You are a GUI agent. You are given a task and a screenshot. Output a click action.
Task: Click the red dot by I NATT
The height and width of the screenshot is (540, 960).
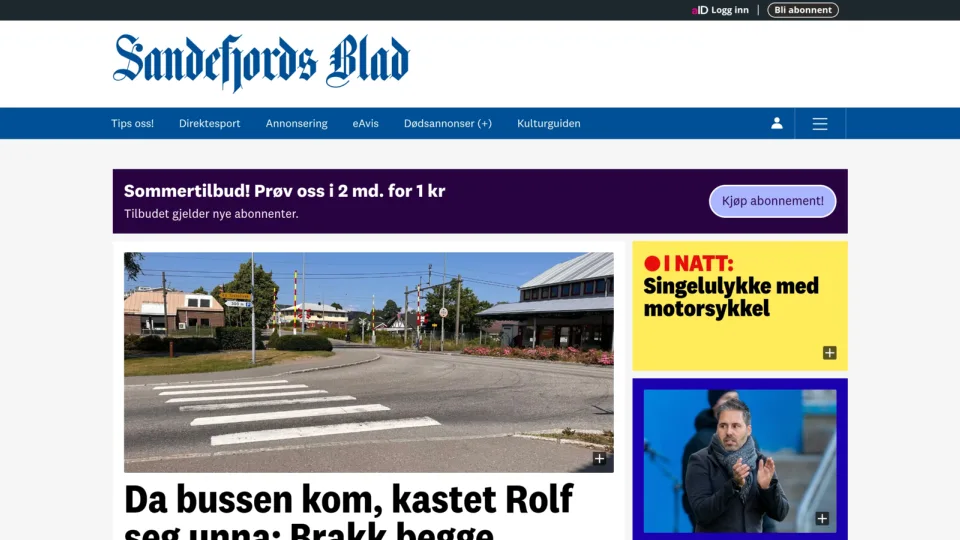tap(652, 263)
